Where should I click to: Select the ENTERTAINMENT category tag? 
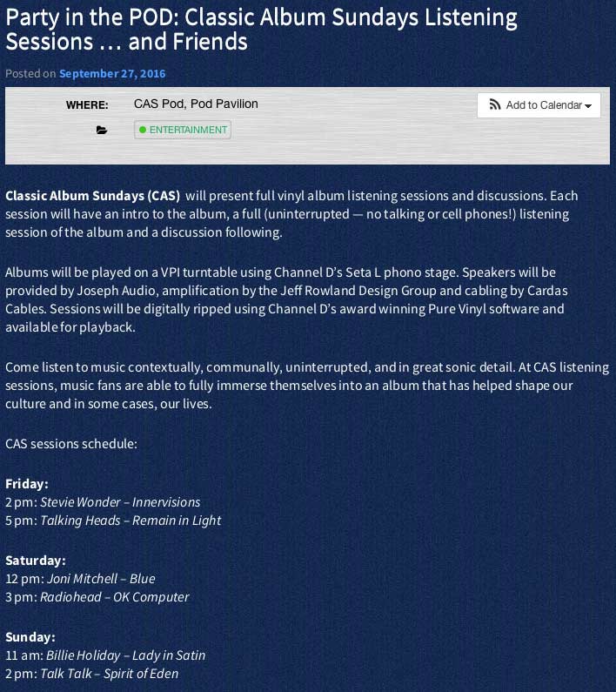[x=183, y=130]
